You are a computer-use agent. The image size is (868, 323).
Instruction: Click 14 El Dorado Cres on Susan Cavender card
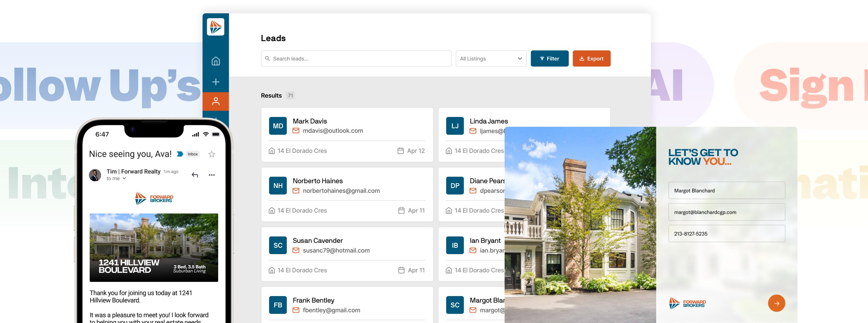(x=302, y=270)
